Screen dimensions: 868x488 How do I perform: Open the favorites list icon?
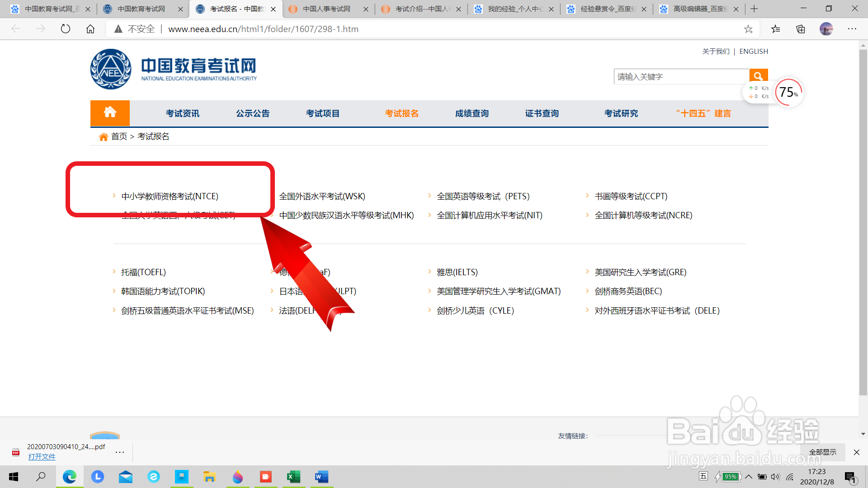click(x=776, y=29)
